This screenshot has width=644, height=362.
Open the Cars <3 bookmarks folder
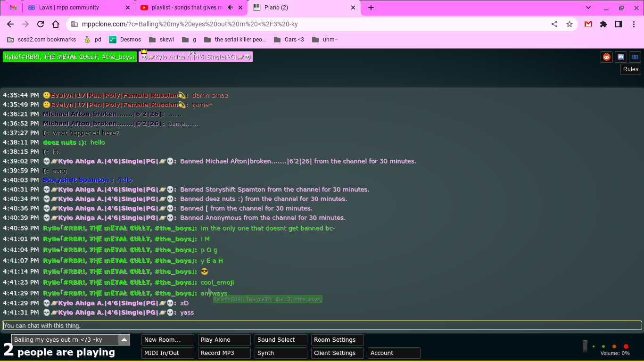(x=289, y=40)
